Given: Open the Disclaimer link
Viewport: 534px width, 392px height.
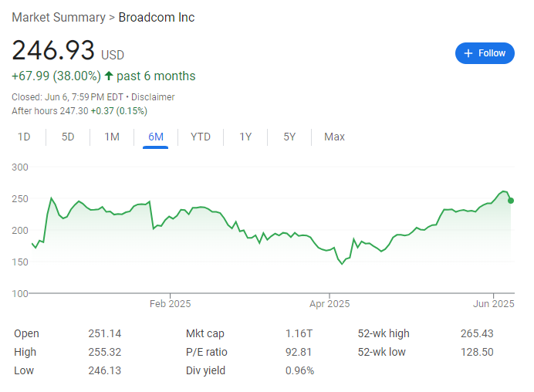Looking at the screenshot, I should [153, 97].
